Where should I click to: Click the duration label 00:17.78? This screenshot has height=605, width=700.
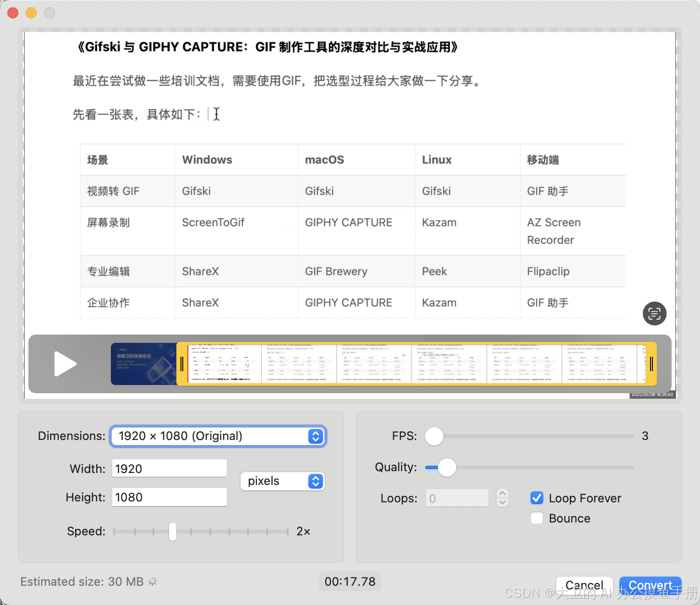tap(350, 582)
